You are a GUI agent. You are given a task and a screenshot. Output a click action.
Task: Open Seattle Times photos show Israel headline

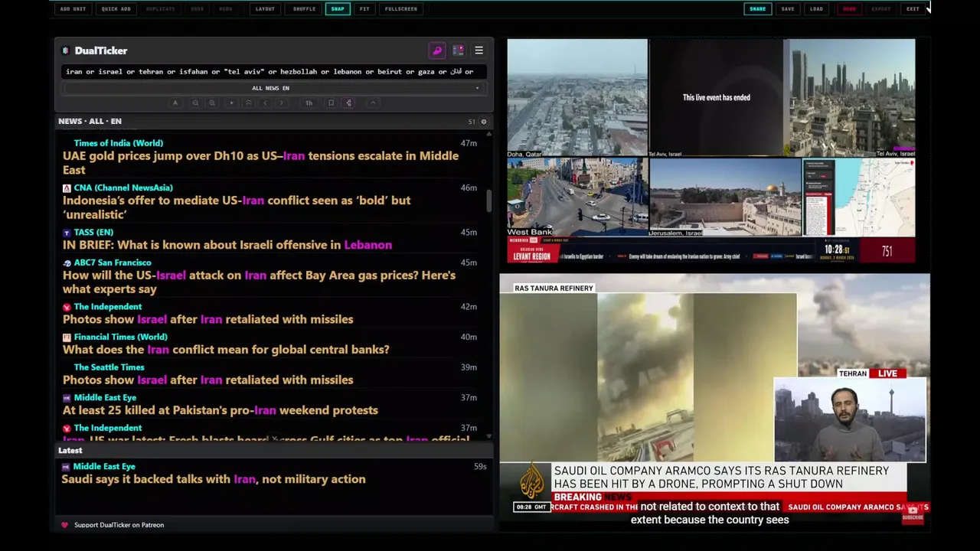coord(208,380)
